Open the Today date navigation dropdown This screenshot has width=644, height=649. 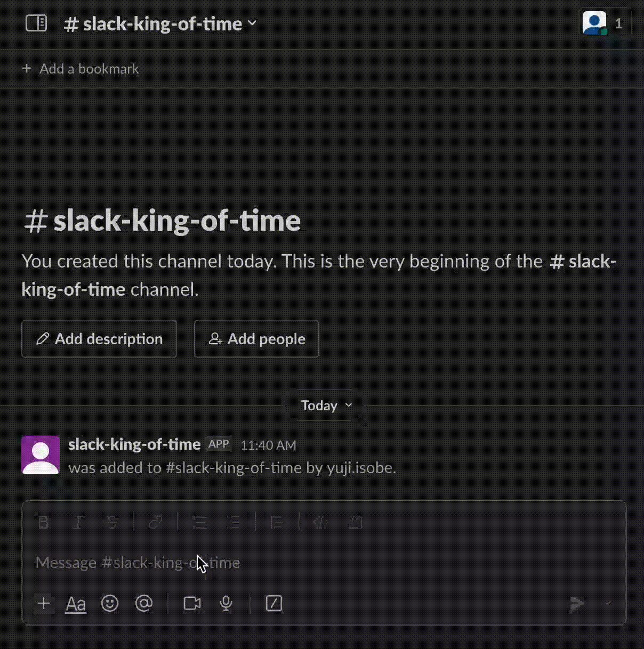[x=324, y=405]
